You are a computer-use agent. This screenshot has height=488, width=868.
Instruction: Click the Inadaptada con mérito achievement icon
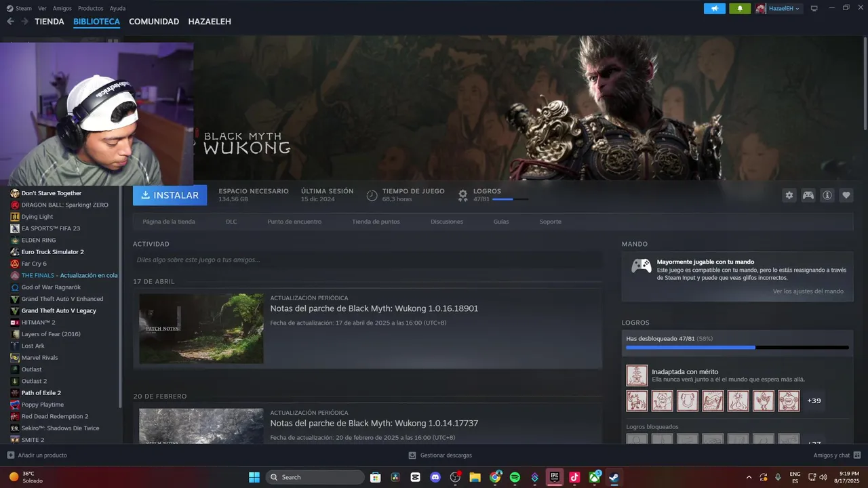point(637,375)
